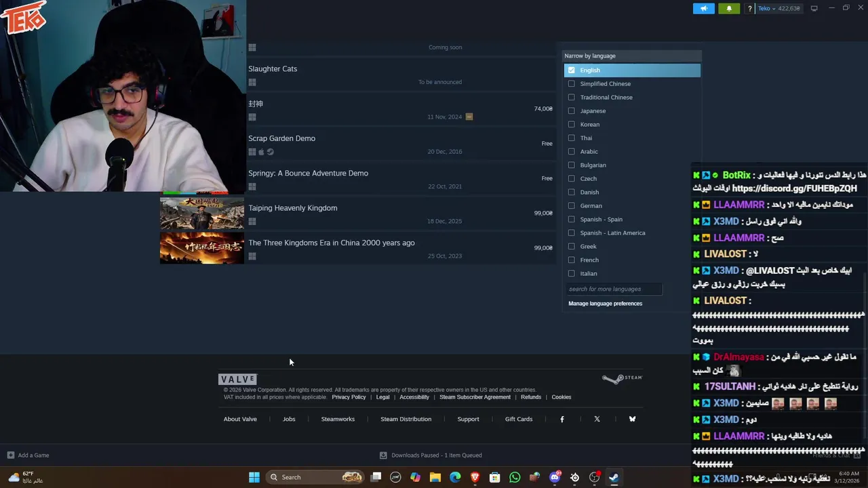Open Steam's X social icon
This screenshot has width=868, height=488.
pyautogui.click(x=597, y=419)
